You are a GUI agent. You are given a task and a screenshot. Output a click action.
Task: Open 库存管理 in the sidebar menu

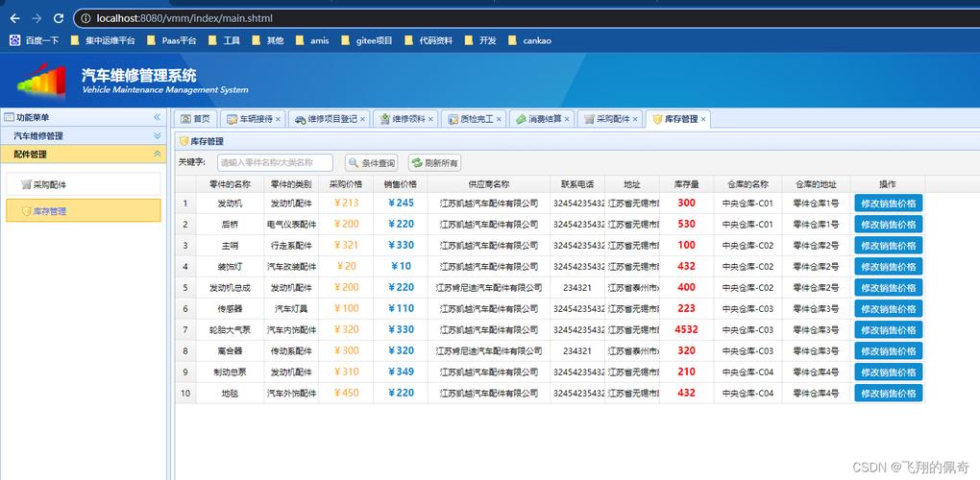click(84, 211)
